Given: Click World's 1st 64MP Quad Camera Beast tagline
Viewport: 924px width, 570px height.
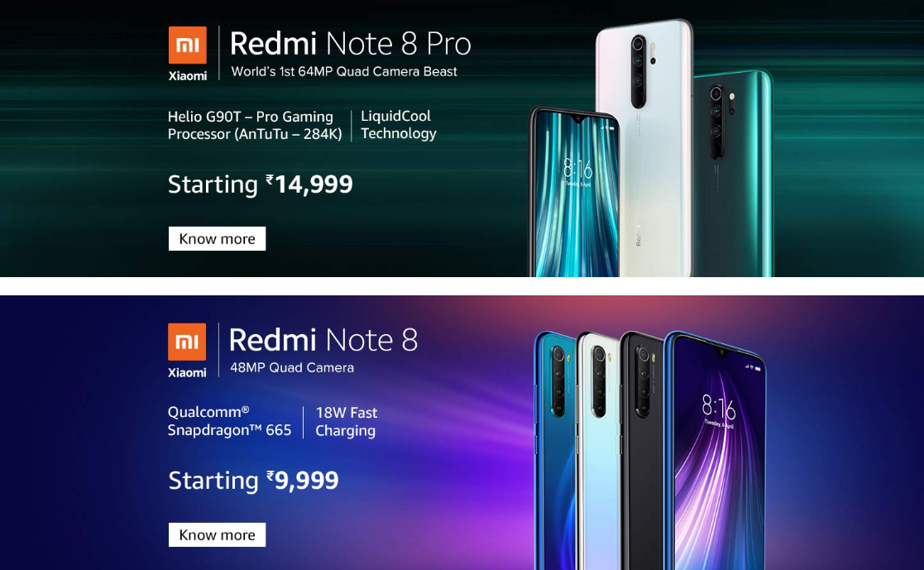Looking at the screenshot, I should coord(344,71).
